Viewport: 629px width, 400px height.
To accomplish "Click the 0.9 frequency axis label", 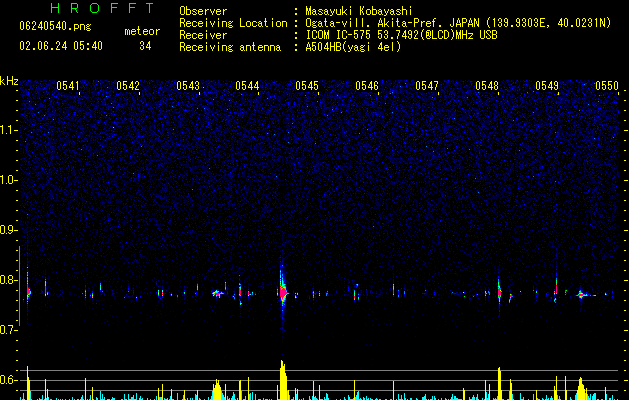I will [8, 230].
